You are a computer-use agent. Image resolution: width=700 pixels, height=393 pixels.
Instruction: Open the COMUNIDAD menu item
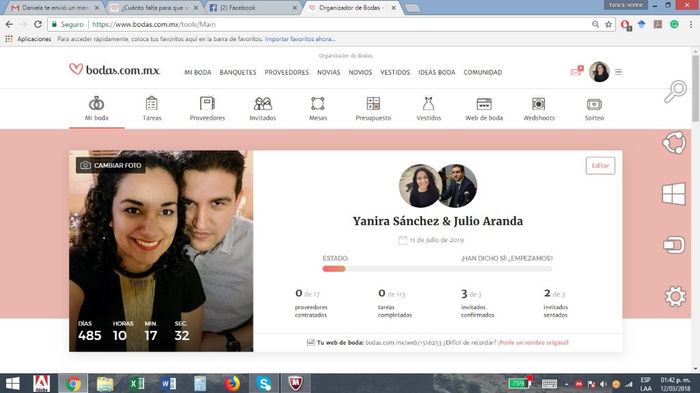pos(483,72)
